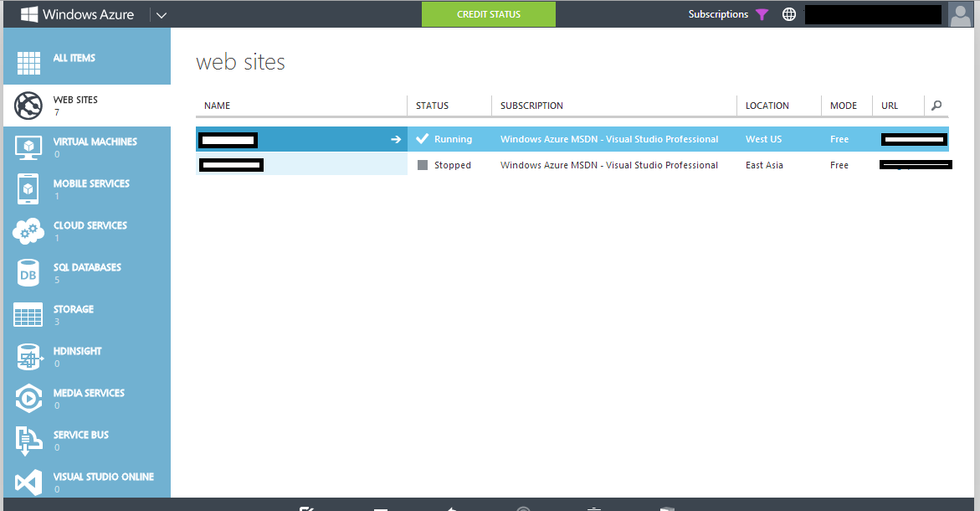Image resolution: width=980 pixels, height=511 pixels.
Task: Open the list search magnifier icon
Action: [936, 105]
